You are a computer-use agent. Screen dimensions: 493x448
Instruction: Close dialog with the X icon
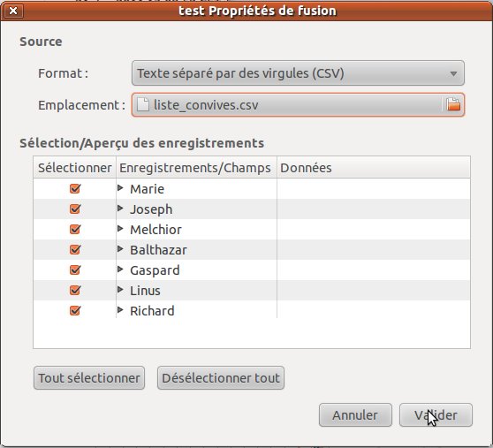[x=13, y=11]
